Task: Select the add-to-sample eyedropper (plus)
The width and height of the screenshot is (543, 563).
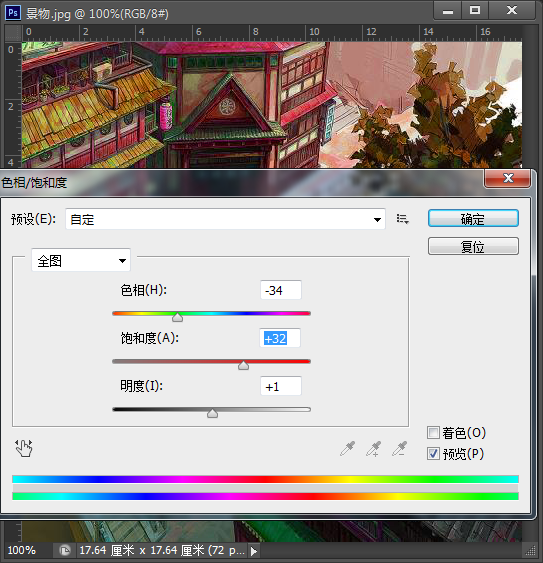Action: tap(373, 449)
